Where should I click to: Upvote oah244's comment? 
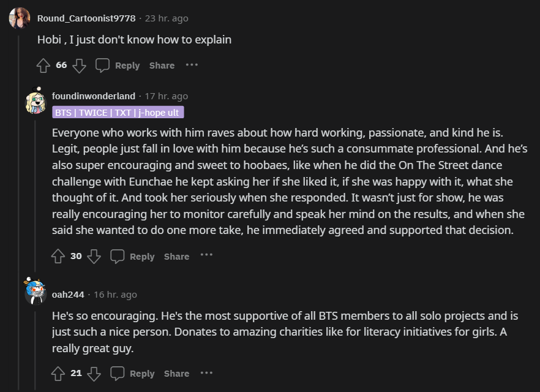click(58, 374)
